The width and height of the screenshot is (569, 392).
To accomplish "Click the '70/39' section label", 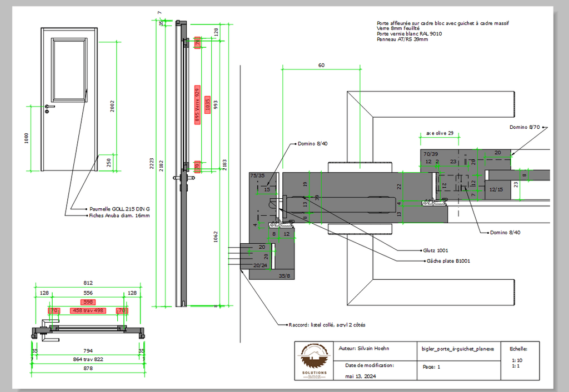I will 431,154.
